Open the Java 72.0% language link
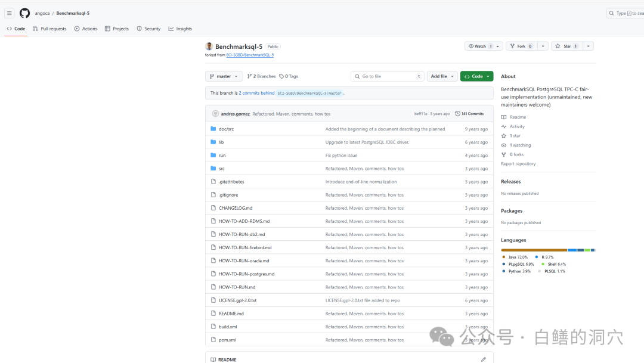Viewport: 644px width, 363px height. tap(515, 257)
